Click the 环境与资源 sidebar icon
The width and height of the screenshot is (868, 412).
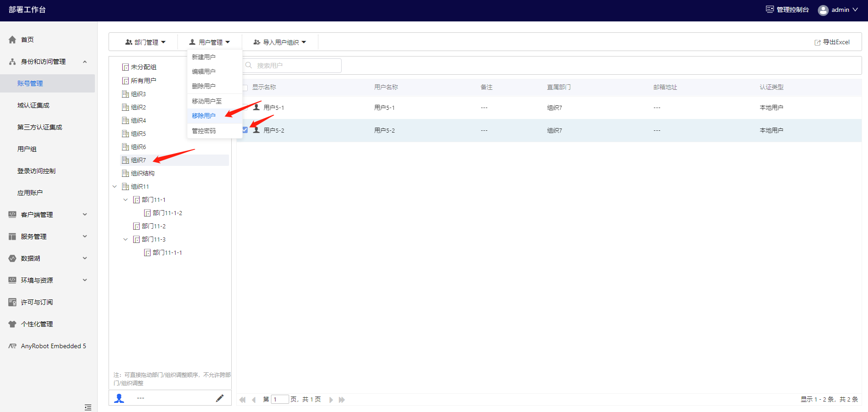click(x=12, y=280)
